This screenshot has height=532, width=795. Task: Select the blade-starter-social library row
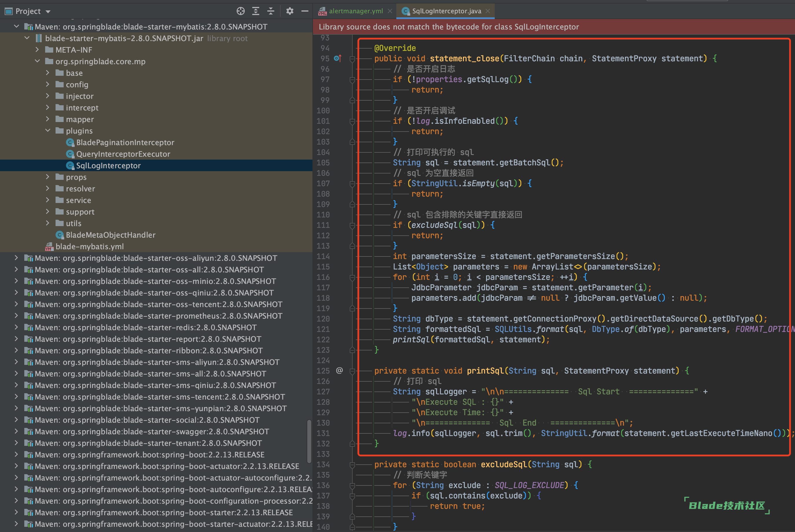point(156,420)
